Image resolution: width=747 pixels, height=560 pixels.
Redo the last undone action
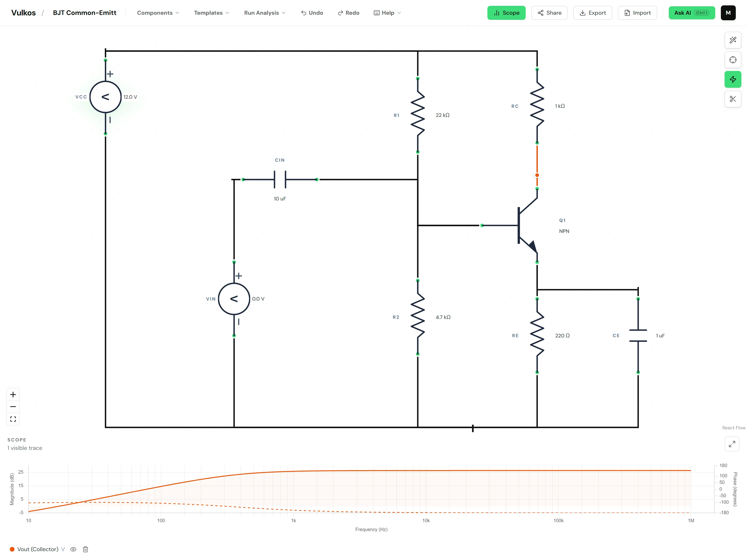tap(349, 13)
